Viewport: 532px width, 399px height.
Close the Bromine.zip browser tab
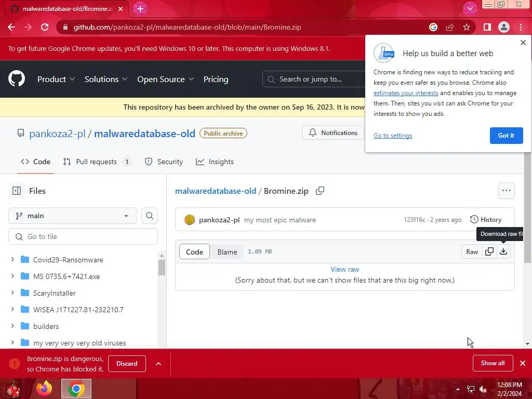coord(121,9)
